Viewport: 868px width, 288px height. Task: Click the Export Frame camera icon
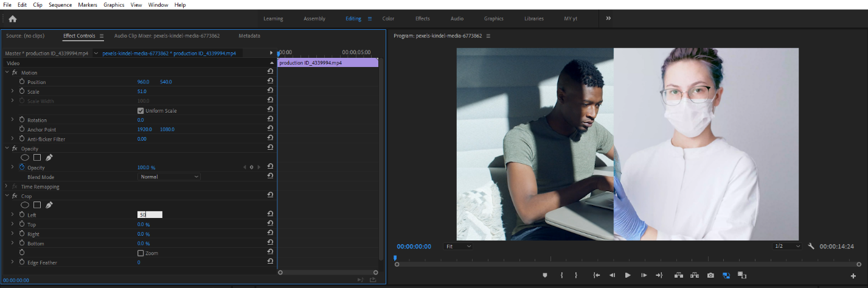pyautogui.click(x=710, y=275)
